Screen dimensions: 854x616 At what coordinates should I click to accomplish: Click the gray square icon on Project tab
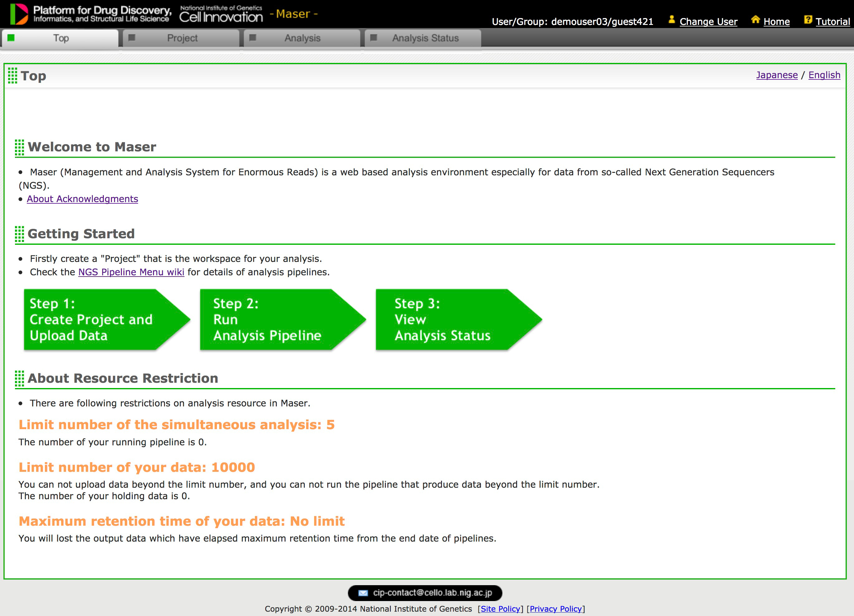coord(132,38)
